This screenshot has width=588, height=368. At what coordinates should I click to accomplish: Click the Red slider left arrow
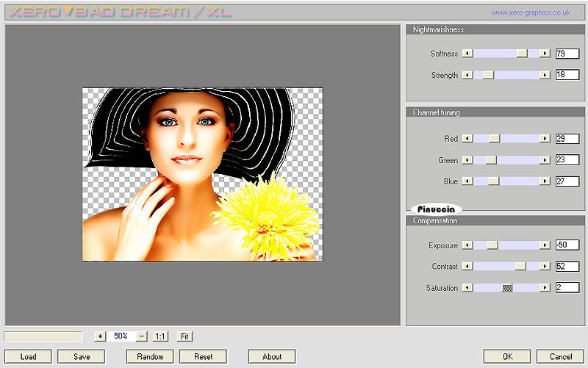[x=467, y=138]
